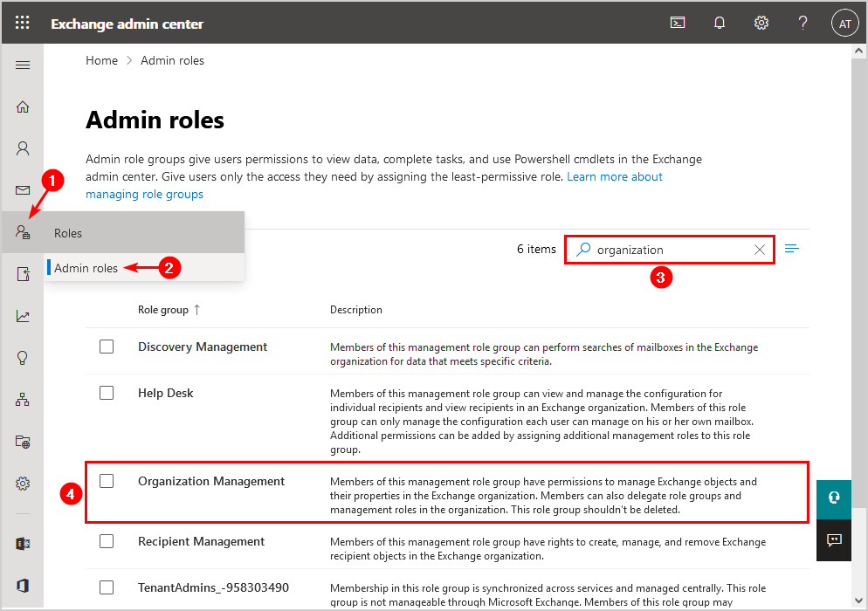
Task: Click scrollbar up arrow
Action: [x=858, y=51]
